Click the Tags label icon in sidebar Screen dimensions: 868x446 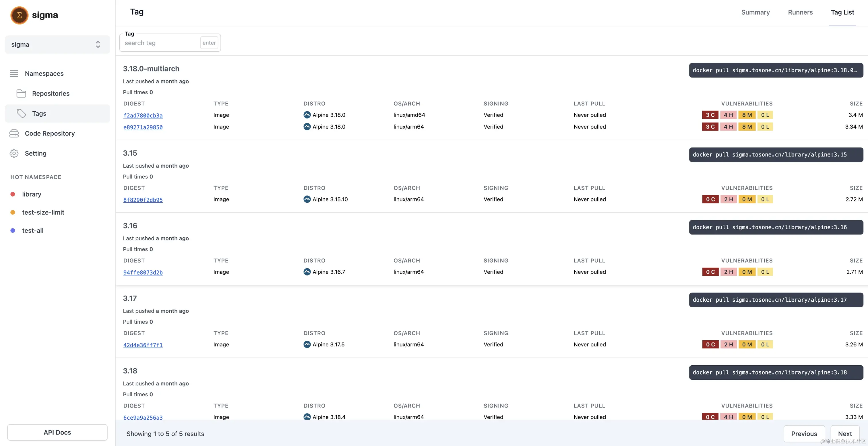click(21, 114)
